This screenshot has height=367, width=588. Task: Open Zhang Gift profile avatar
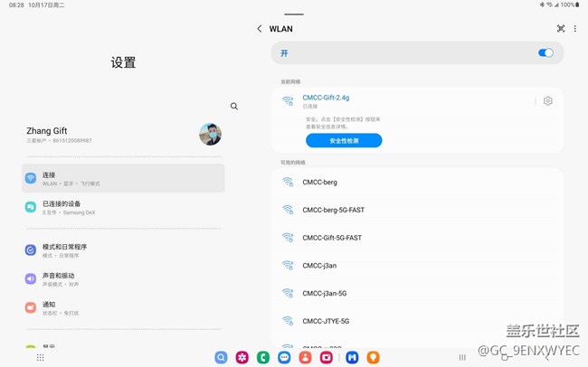pos(210,135)
